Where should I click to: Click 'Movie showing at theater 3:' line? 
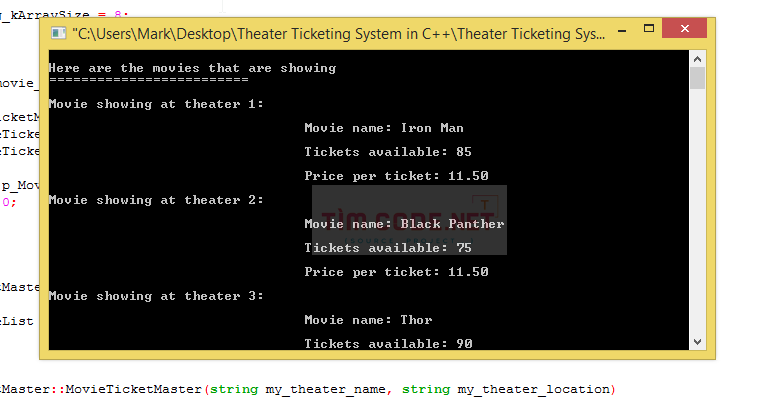(156, 296)
